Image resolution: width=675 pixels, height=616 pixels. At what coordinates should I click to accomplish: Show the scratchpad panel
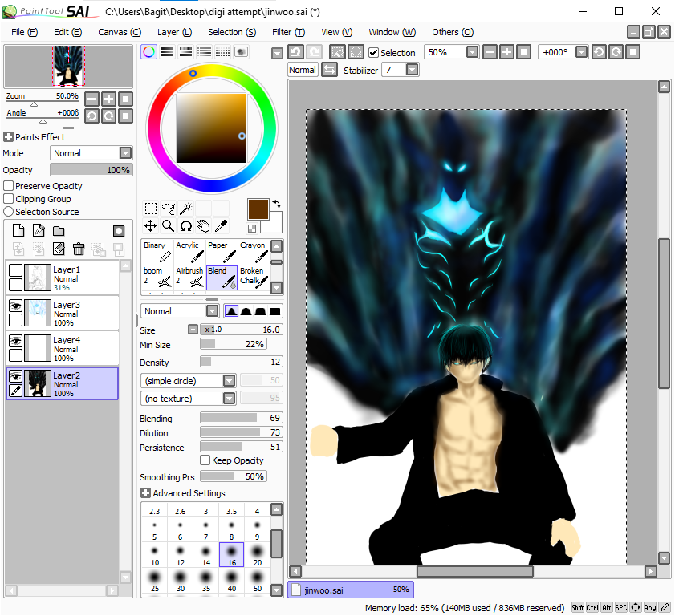(241, 52)
